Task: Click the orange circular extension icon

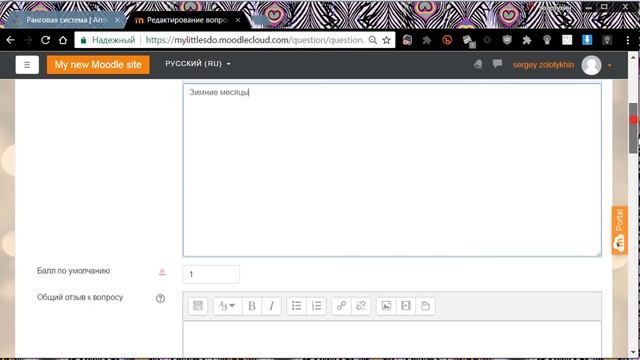Action: coord(447,40)
